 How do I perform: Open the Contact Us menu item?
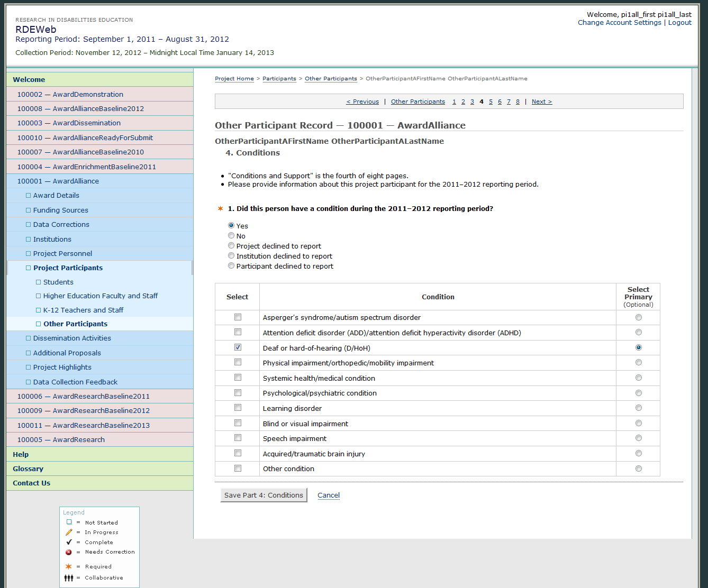(32, 483)
